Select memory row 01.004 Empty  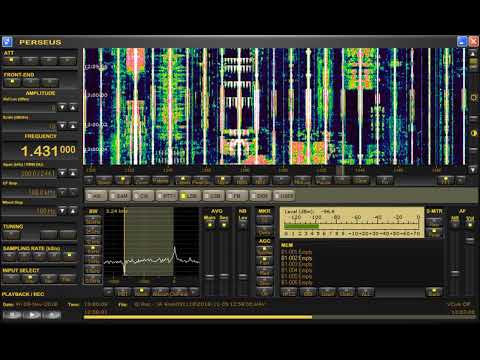click(x=296, y=270)
